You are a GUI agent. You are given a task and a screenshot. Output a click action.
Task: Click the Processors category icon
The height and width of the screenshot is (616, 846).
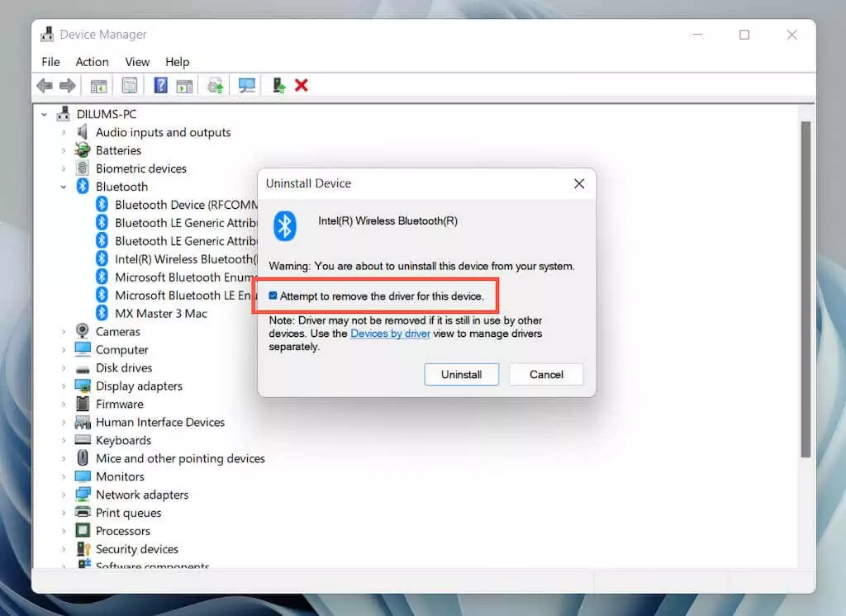pyautogui.click(x=83, y=530)
